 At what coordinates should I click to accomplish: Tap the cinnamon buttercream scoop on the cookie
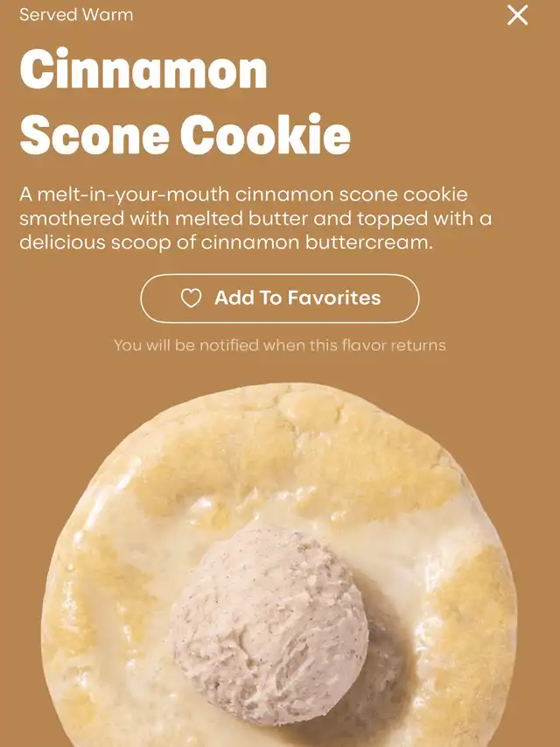click(270, 626)
